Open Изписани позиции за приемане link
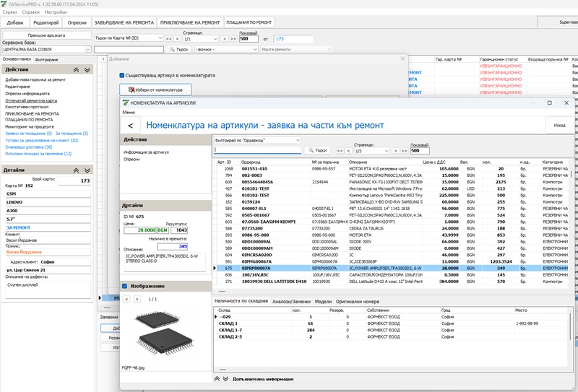Screen dimensions: 578x392 click(38, 154)
